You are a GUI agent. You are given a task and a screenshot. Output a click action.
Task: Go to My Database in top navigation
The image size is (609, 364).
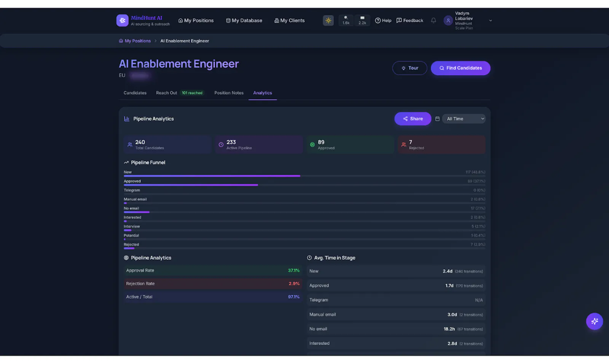coord(244,21)
